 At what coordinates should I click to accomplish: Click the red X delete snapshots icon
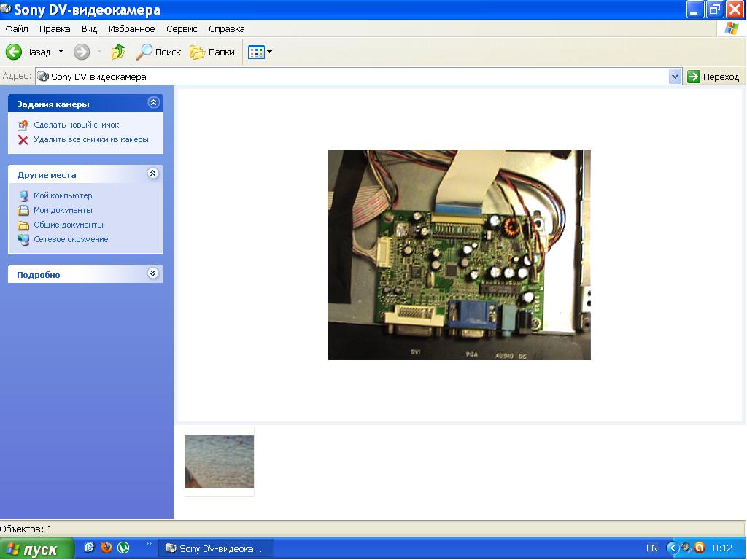23,140
